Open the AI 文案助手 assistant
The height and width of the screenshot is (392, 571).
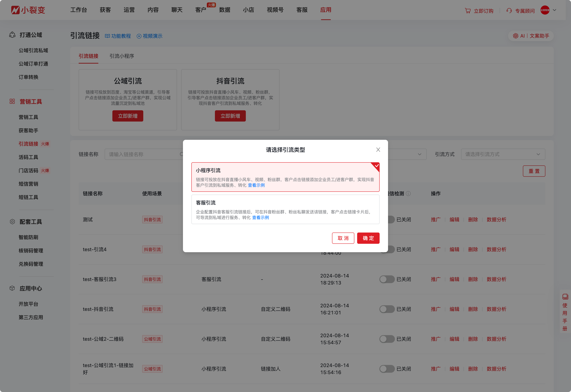[x=530, y=36]
